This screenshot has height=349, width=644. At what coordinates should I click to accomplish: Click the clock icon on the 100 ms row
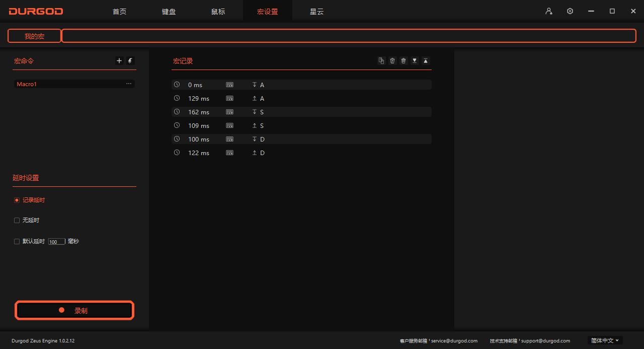(x=177, y=139)
